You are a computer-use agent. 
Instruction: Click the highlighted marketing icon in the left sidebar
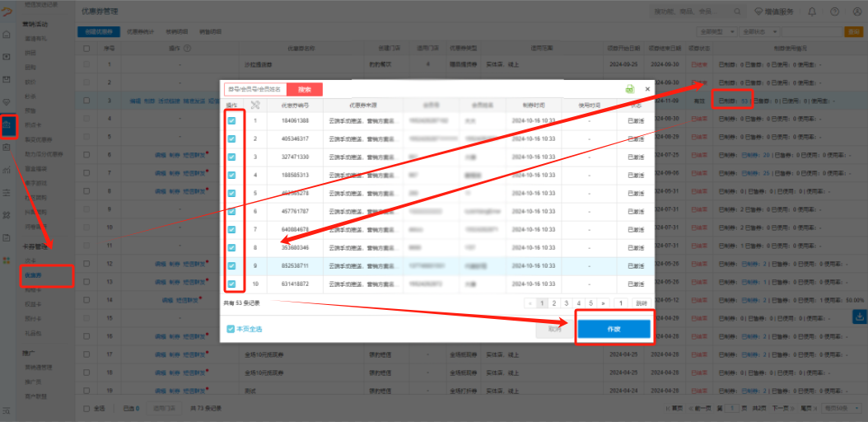point(7,126)
